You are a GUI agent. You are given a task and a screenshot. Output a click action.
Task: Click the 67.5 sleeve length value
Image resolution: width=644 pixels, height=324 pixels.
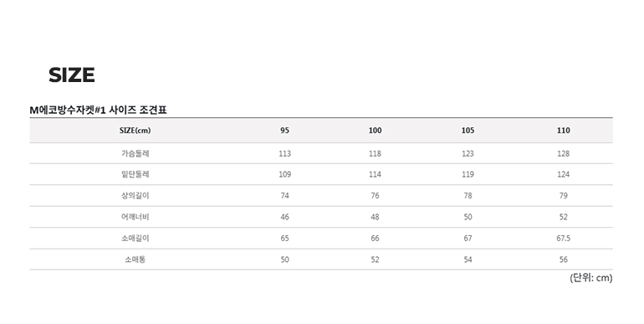click(x=564, y=239)
